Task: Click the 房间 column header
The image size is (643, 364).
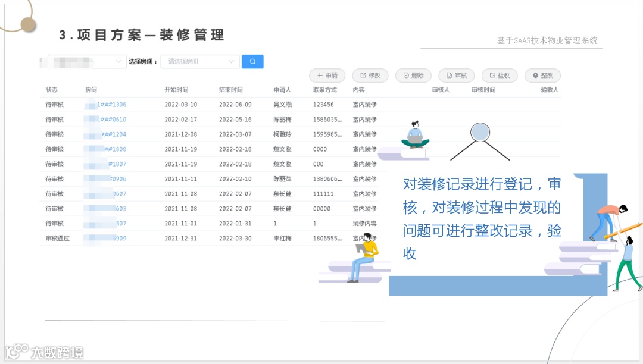Action: (x=91, y=90)
